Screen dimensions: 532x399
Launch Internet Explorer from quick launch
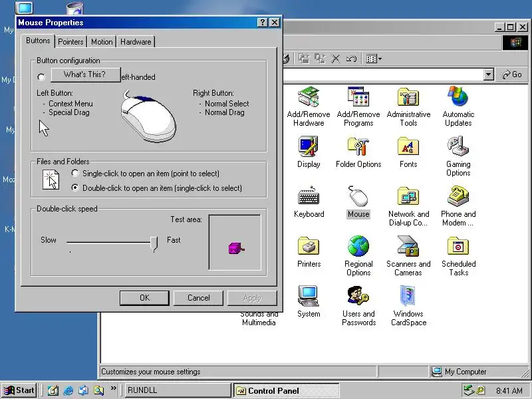pyautogui.click(x=68, y=390)
